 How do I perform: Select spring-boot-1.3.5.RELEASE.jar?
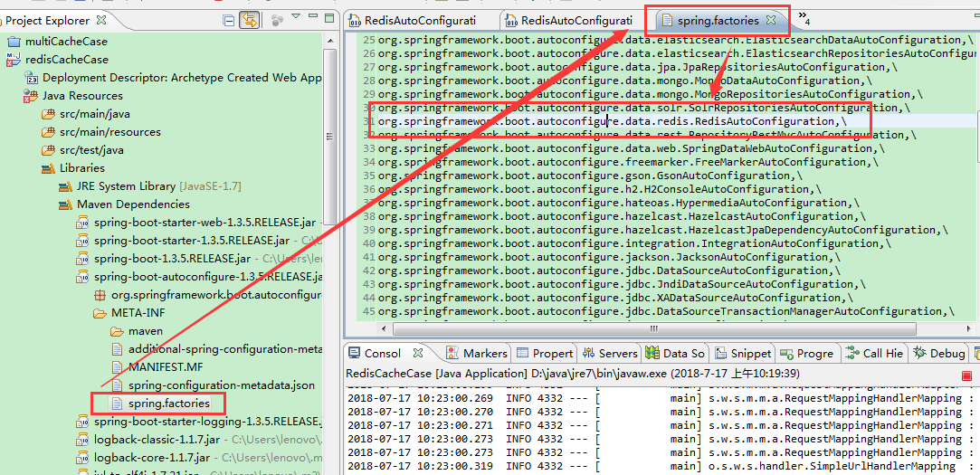click(x=173, y=259)
